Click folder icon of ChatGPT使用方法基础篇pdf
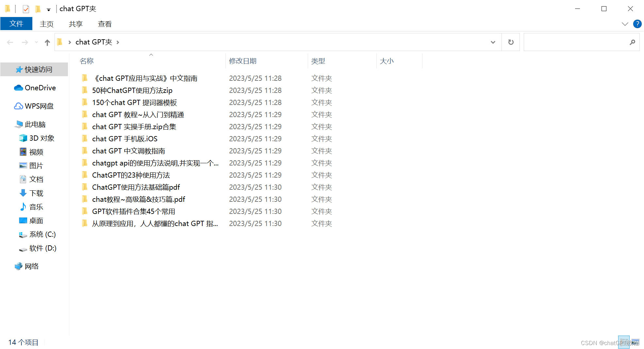This screenshot has height=349, width=644. 85,187
